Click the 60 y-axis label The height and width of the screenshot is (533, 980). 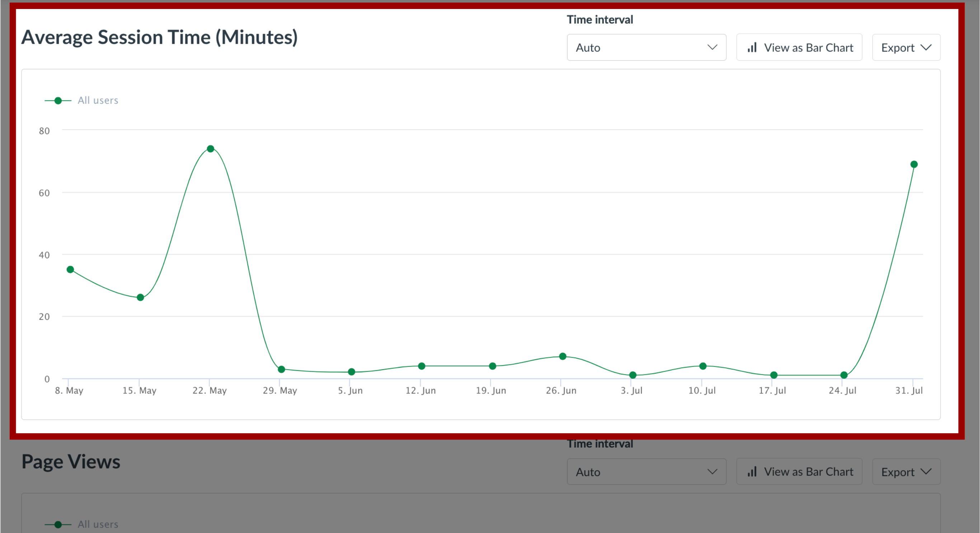44,193
